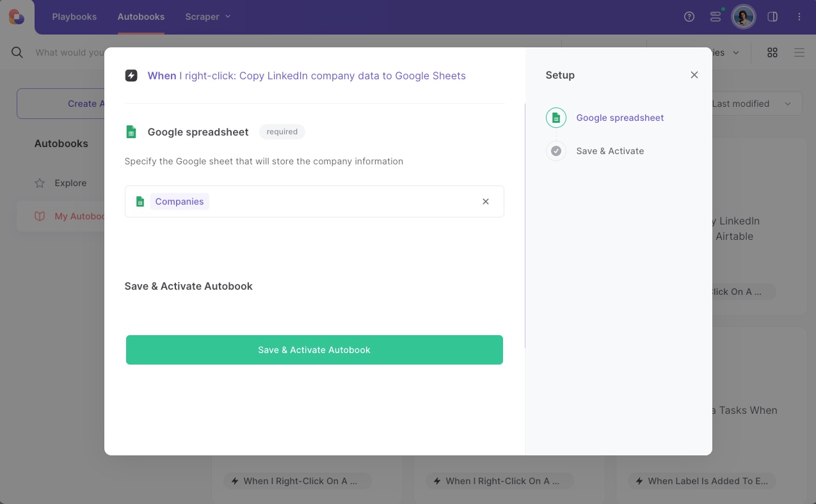
Task: Remove the Companies spreadsheet selection
Action: [486, 201]
